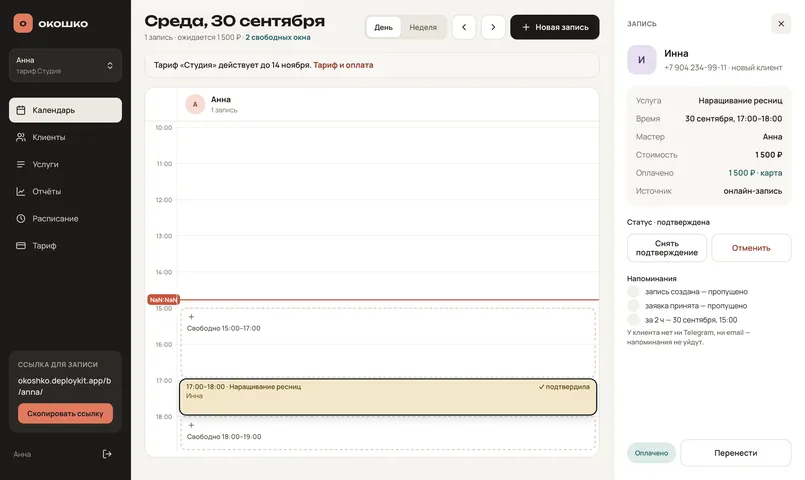805x480 pixels.
Task: Go to the next day arrow
Action: tap(493, 27)
